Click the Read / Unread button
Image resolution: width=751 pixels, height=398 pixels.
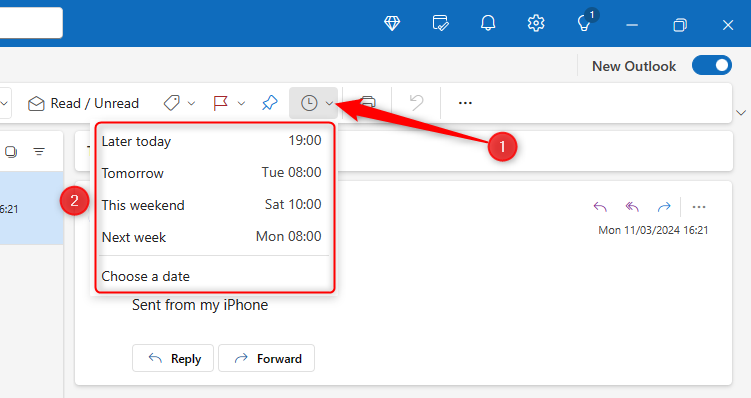(x=83, y=103)
